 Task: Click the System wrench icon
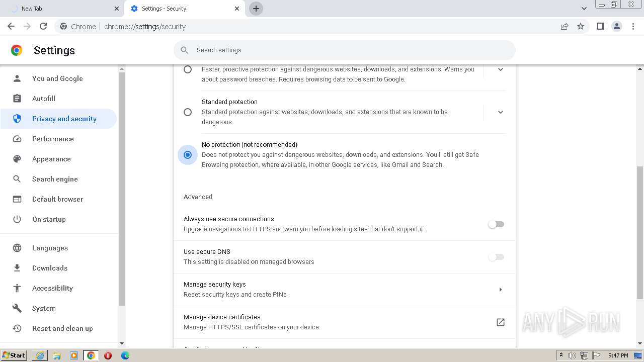pyautogui.click(x=17, y=308)
